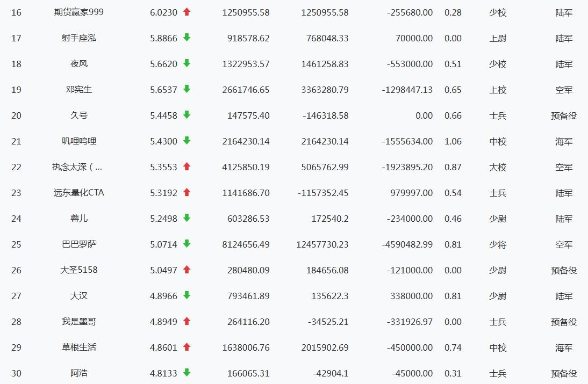The width and height of the screenshot is (588, 384).
Task: Click the red up arrow for 大圣5158
Action: 187,270
